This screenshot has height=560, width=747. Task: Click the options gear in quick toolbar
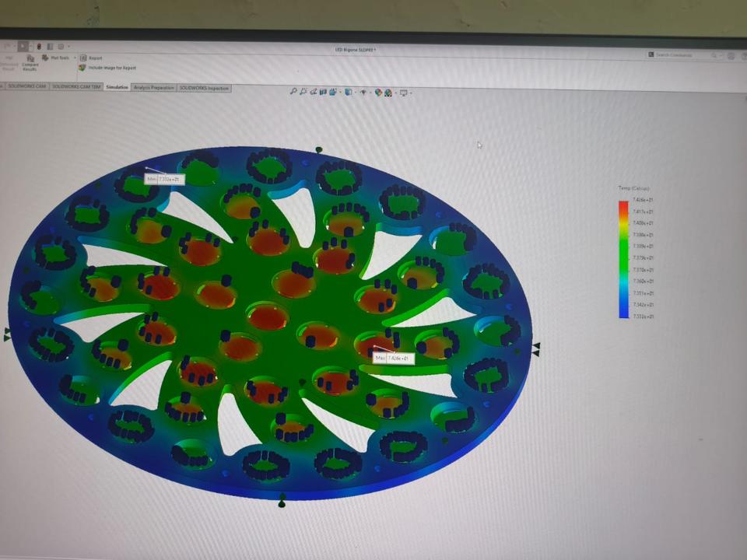point(61,47)
